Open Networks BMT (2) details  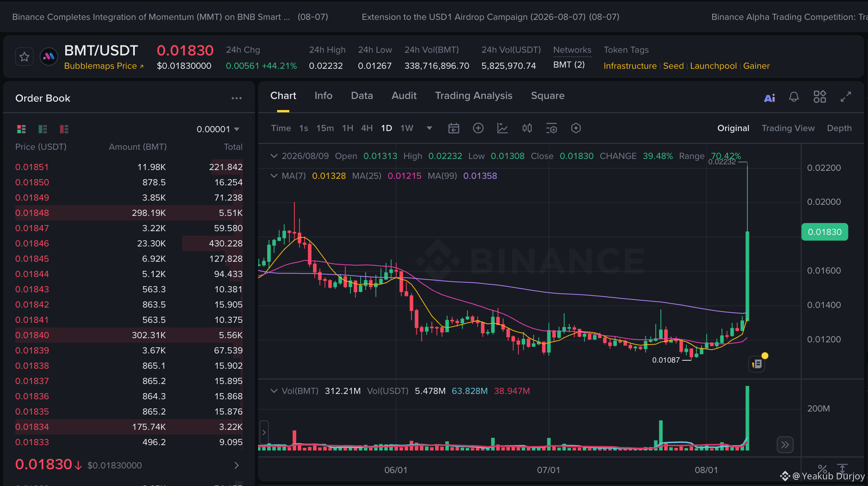coord(569,65)
